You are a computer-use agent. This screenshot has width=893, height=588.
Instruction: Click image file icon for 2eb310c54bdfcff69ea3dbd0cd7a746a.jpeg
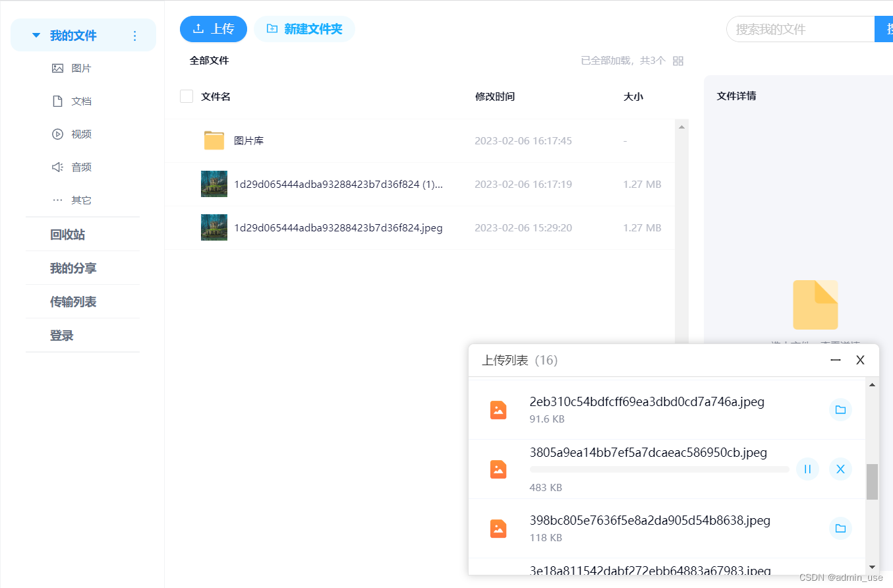498,410
